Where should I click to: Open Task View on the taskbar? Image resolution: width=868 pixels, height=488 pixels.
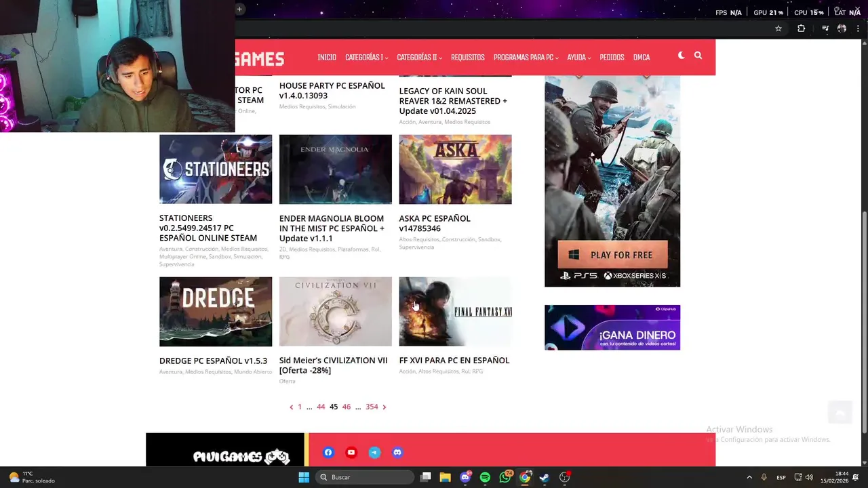(x=425, y=477)
